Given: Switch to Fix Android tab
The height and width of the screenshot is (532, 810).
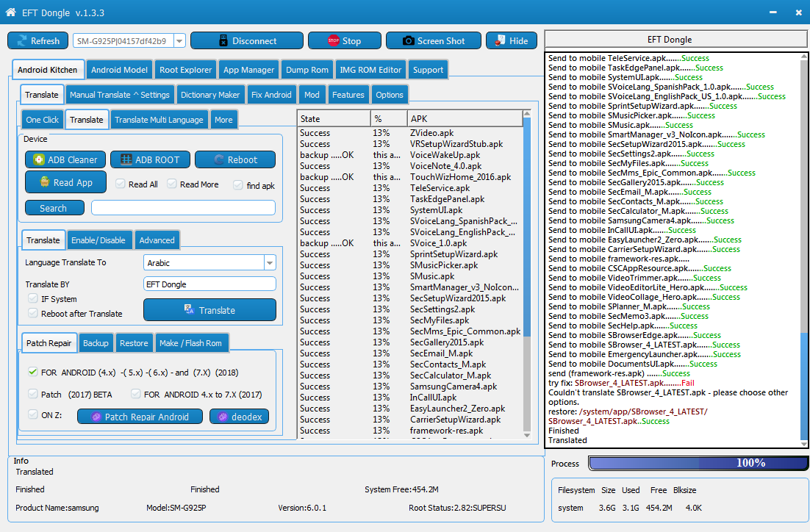Looking at the screenshot, I should point(271,95).
